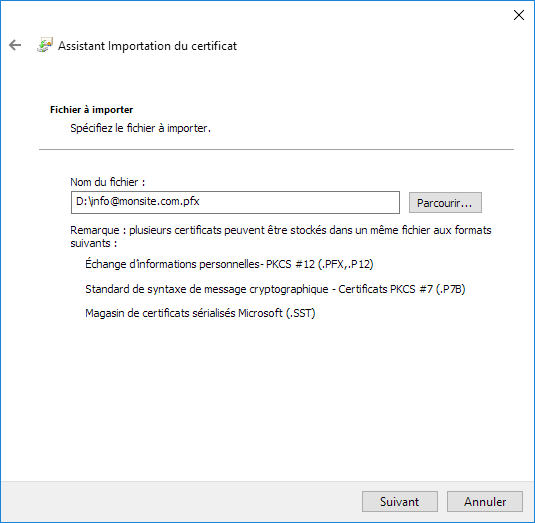Click empty space inside the Nom du fichier box
This screenshot has height=523, width=535.
pyautogui.click(x=300, y=202)
